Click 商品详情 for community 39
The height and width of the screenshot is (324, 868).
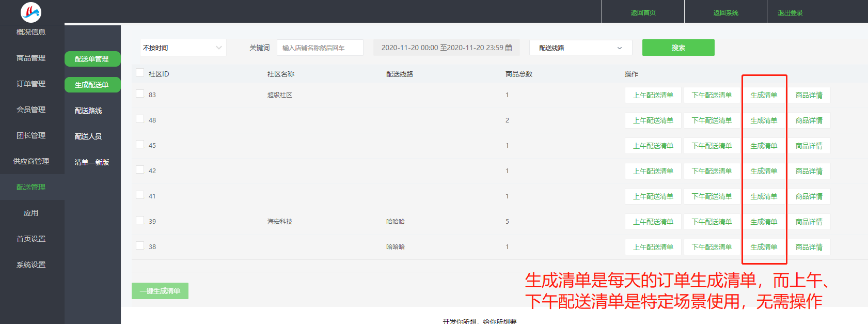click(809, 222)
